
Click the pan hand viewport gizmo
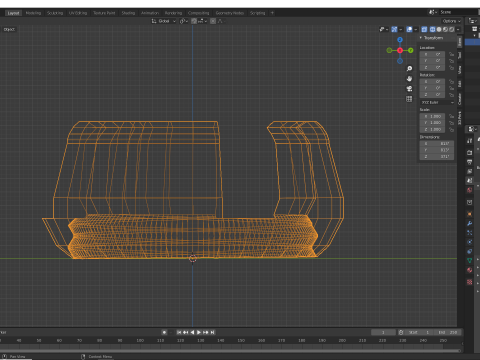tap(409, 79)
